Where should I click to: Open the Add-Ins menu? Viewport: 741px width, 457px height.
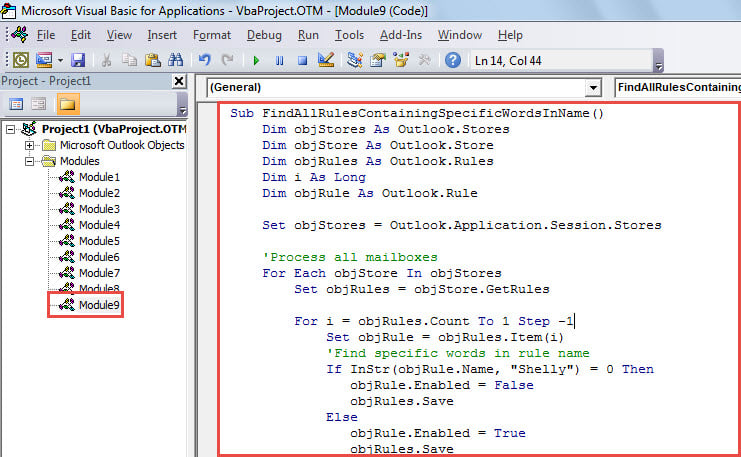[x=401, y=35]
